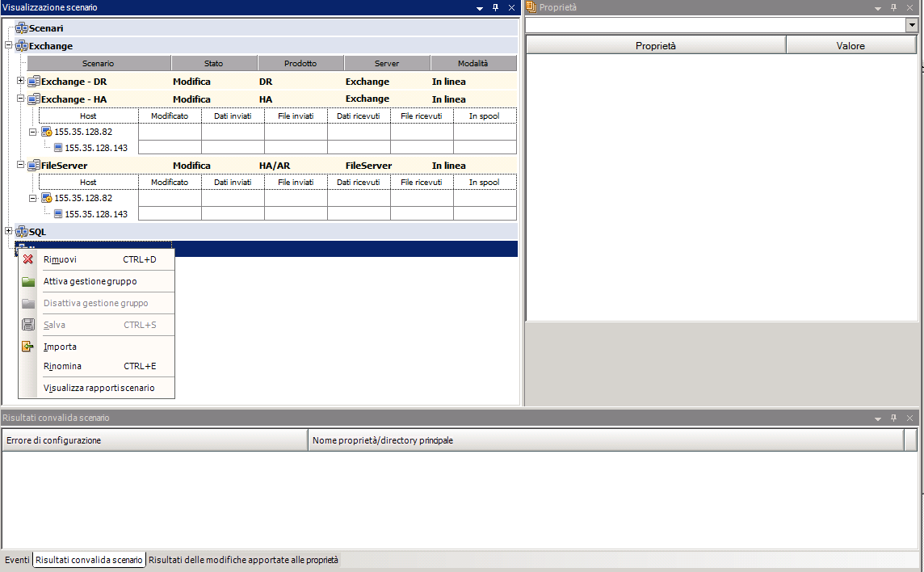Screen dimensions: 924x572
Task: Click the Proprietà panel title icon
Action: click(531, 7)
